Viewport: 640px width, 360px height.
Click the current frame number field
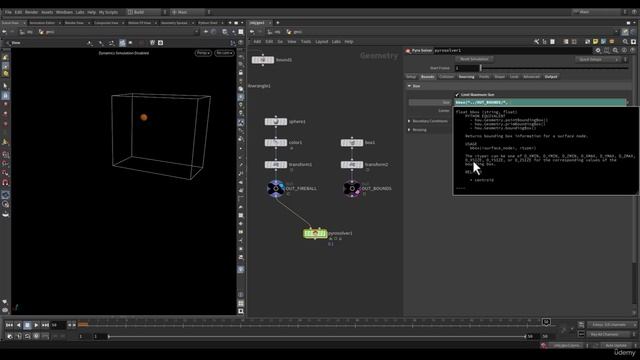tap(58, 325)
